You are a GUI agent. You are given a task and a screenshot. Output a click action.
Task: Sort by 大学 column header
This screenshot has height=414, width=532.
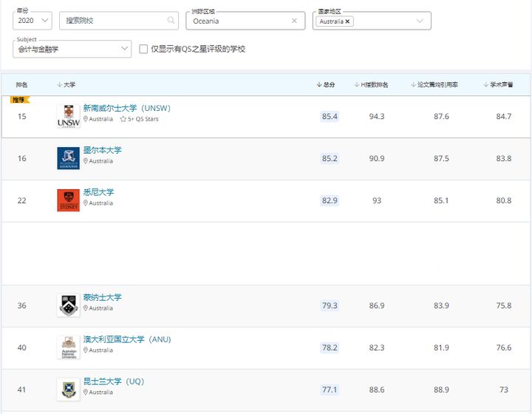tap(66, 84)
